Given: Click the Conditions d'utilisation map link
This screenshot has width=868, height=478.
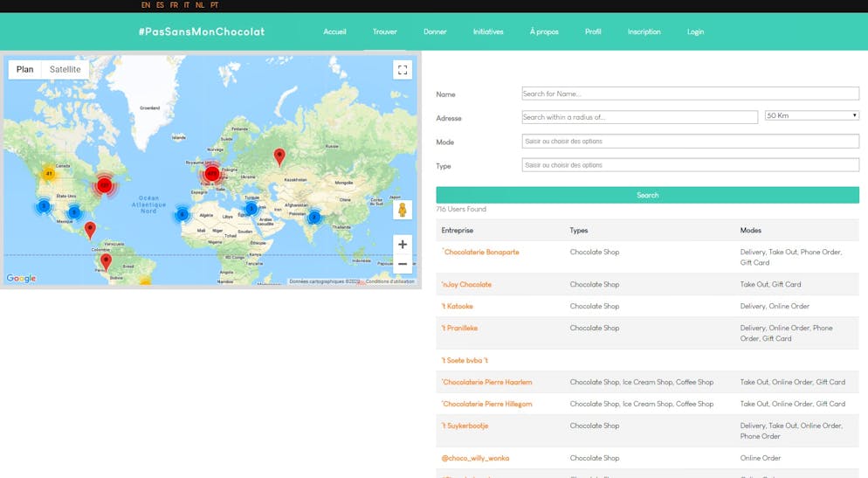Looking at the screenshot, I should tap(389, 281).
